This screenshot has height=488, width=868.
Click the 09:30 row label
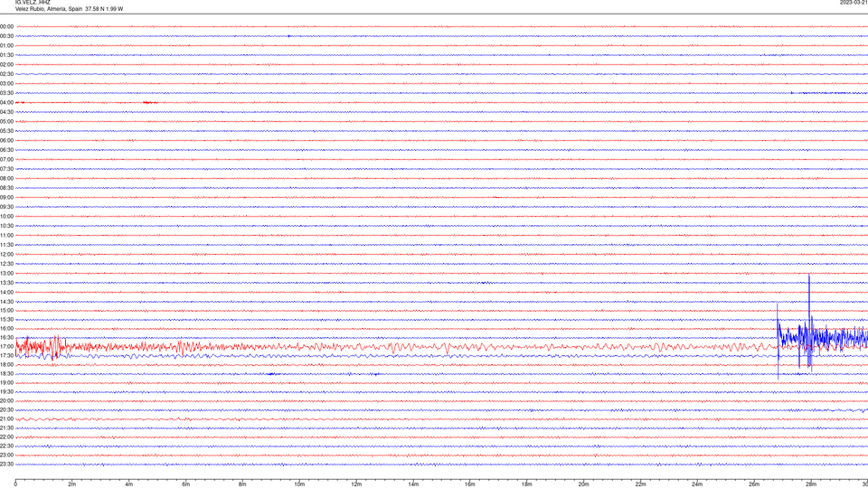(x=6, y=207)
